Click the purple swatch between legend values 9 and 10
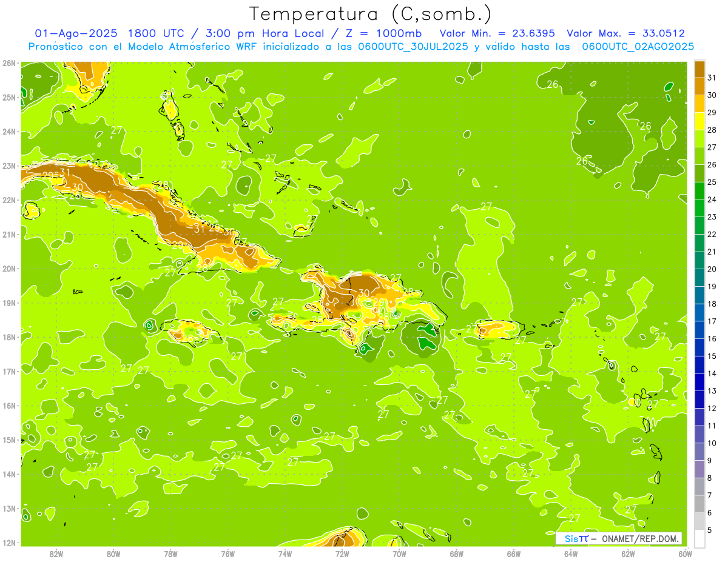Viewport: 728px width, 562px height. pos(699,452)
